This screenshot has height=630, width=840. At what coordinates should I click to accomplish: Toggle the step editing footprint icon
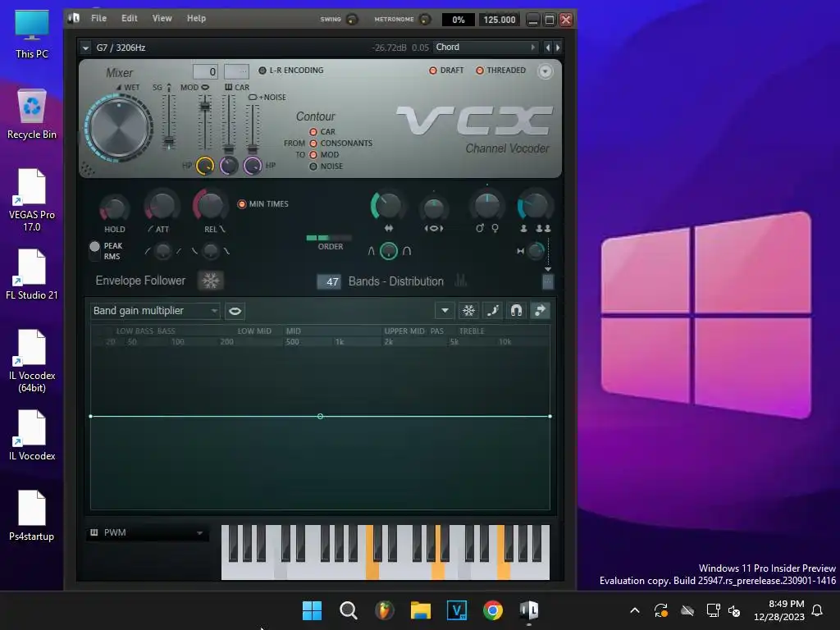click(x=493, y=311)
